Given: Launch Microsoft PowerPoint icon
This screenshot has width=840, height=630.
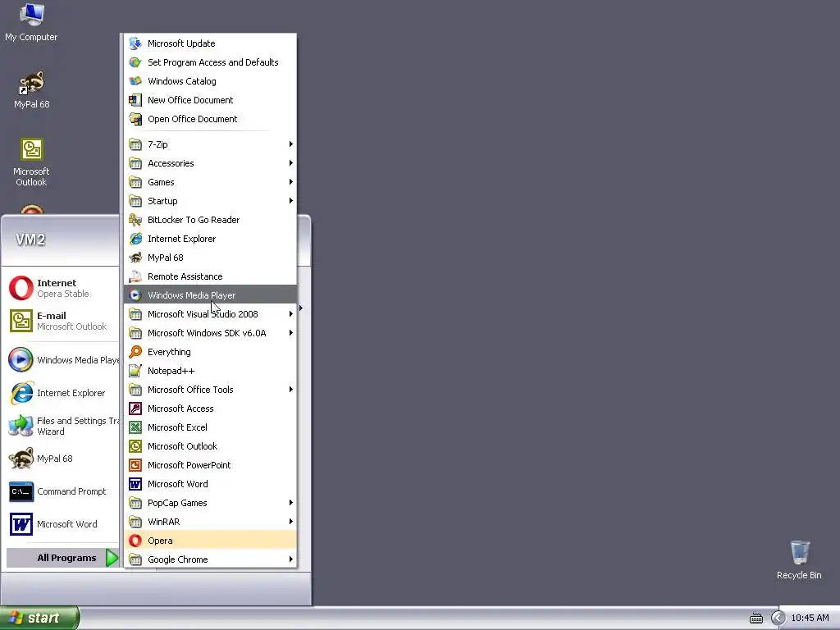Looking at the screenshot, I should pos(135,465).
